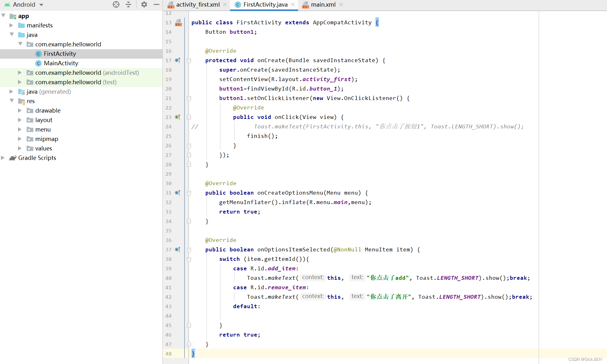Expand com.example.helloworld (androidTest) package
Viewport: 607px width, 364px height.
click(20, 73)
